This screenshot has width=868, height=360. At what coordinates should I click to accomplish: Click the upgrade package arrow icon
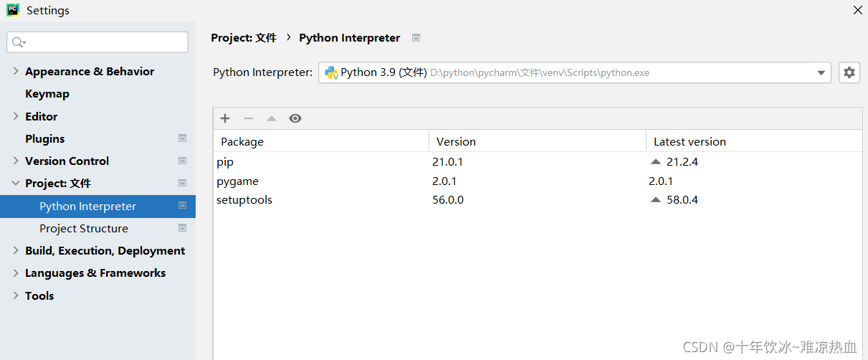point(272,118)
